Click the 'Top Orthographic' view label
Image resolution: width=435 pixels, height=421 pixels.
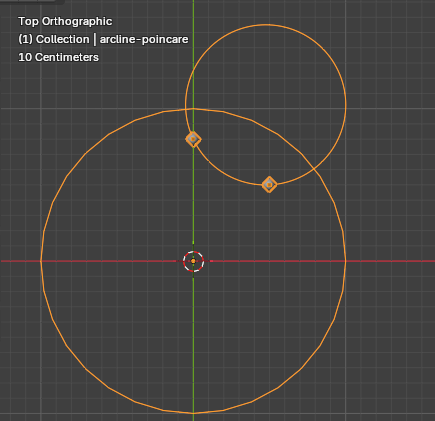(x=65, y=21)
